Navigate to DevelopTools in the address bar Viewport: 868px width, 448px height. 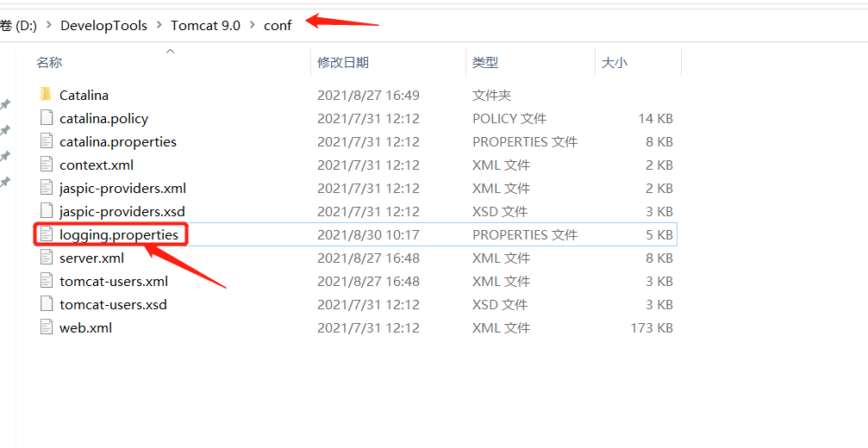pos(103,26)
